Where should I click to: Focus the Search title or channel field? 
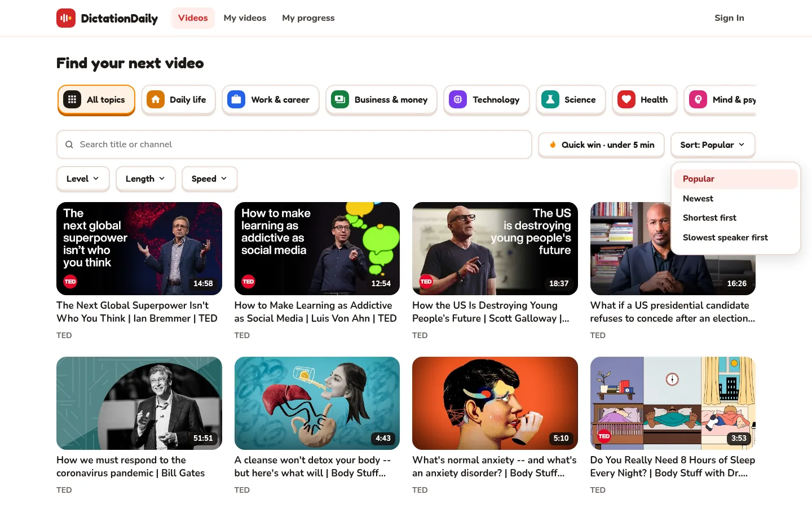click(x=294, y=144)
